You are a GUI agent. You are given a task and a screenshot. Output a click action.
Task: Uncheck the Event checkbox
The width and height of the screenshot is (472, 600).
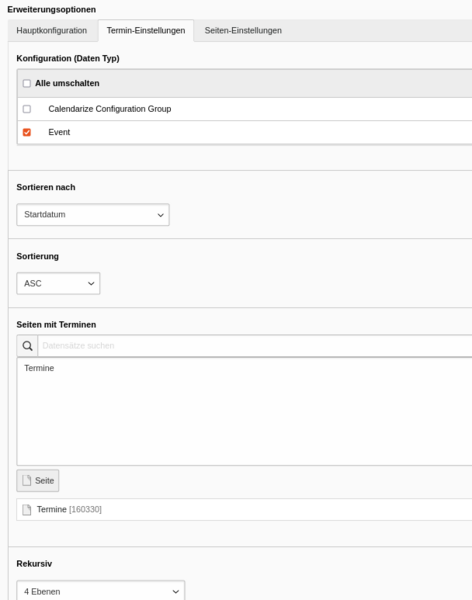[27, 132]
